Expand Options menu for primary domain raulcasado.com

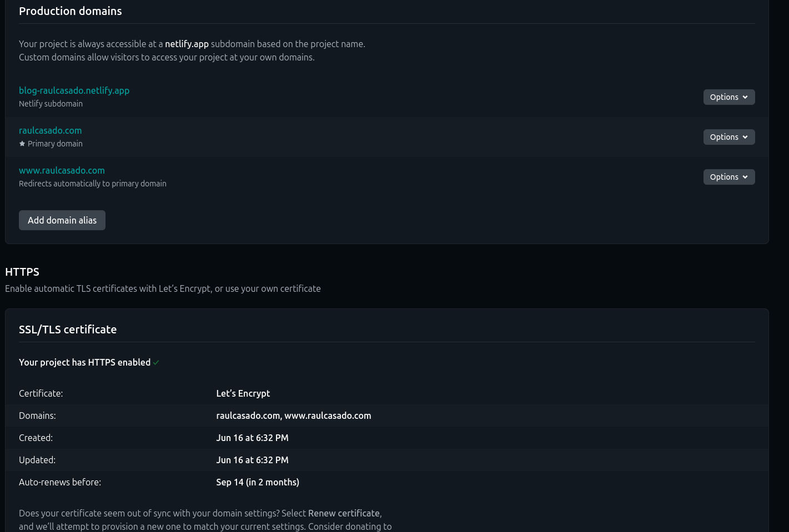(x=729, y=137)
